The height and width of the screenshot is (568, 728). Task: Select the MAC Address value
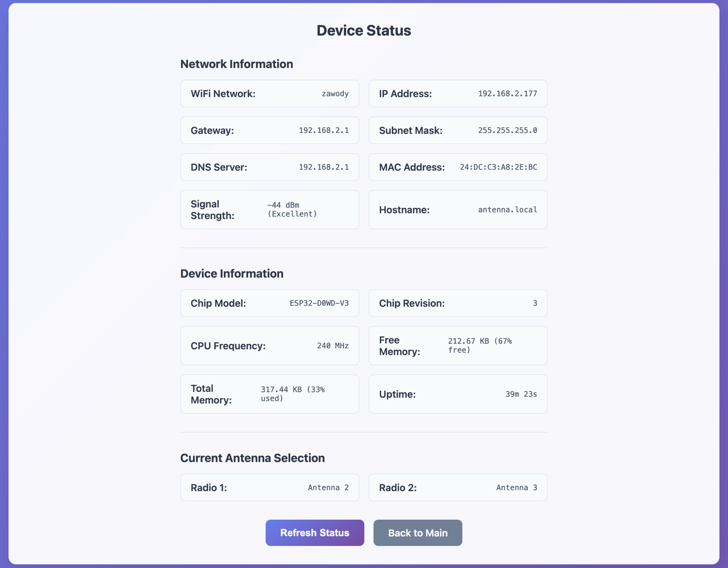498,167
